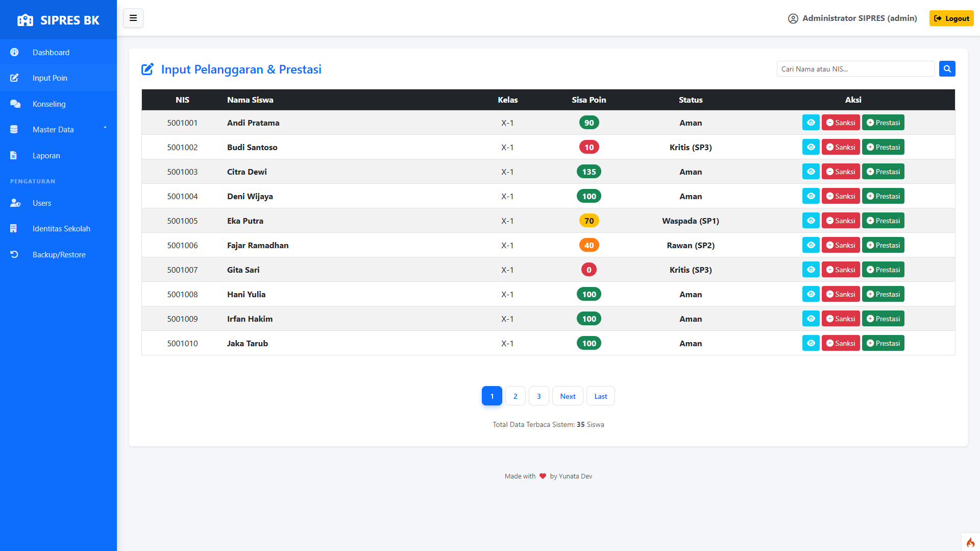Screen dimensions: 980x551
Task: Focus the Cari Nama atau NIS search field
Action: coord(855,69)
